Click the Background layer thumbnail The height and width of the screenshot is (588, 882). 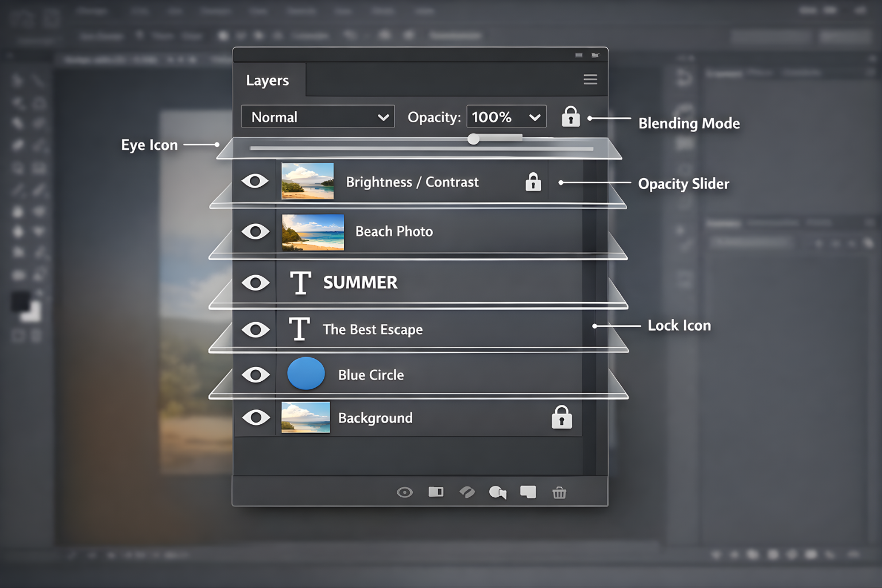[305, 417]
